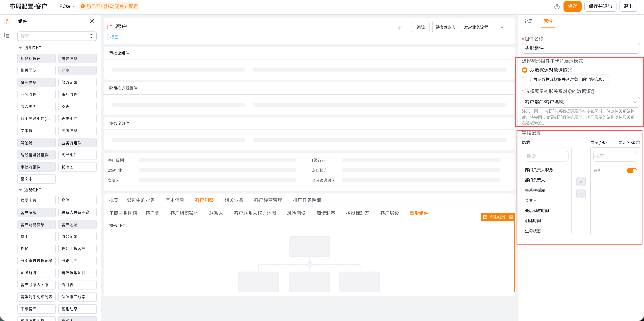Viewport: 644px width, 321px height.
Task: Click help icon next to 显示名称
Action: pos(638,142)
